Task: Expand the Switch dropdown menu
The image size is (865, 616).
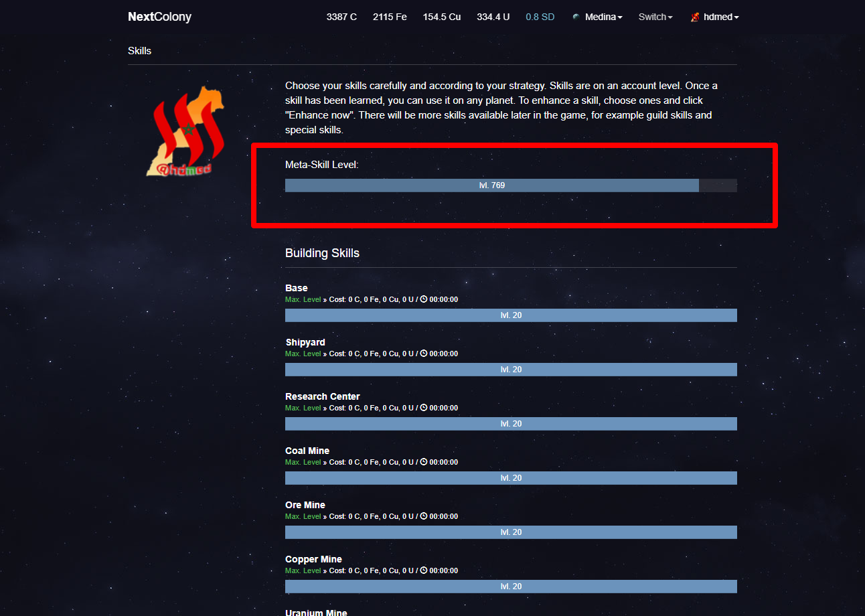Action: click(655, 17)
